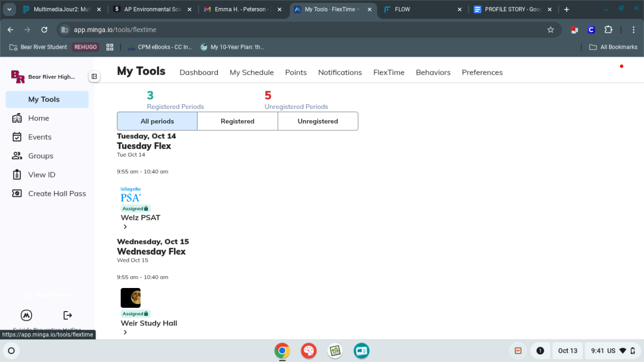Click the logout icon in the sidebar
The height and width of the screenshot is (362, 644).
[x=68, y=315]
